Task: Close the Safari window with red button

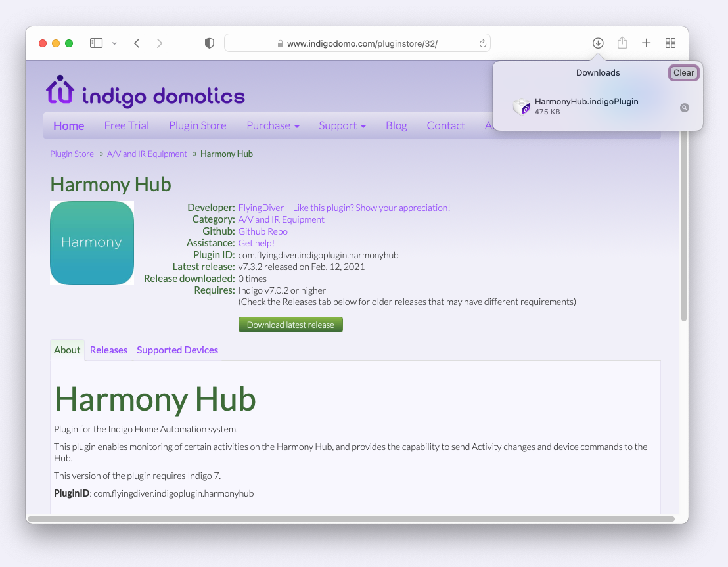Action: 43,43
